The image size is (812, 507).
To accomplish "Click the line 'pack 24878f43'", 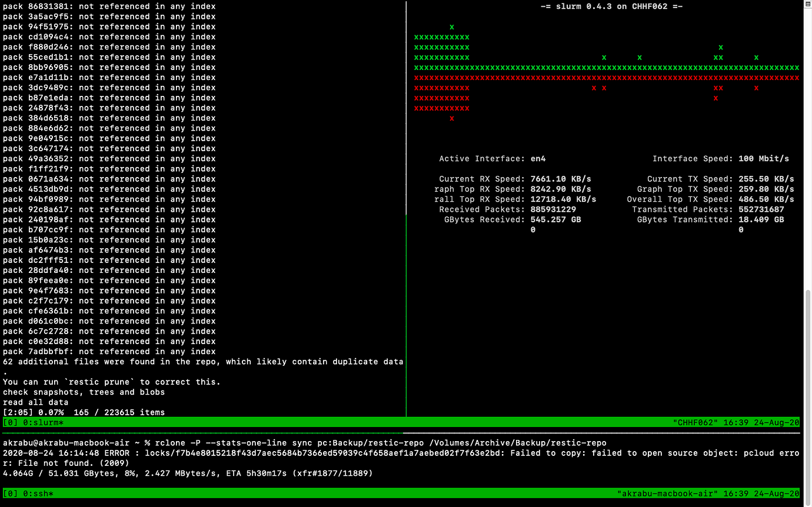I will click(109, 108).
